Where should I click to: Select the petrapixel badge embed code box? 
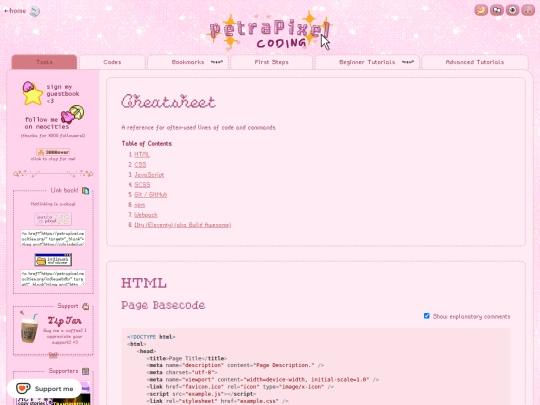53,238
